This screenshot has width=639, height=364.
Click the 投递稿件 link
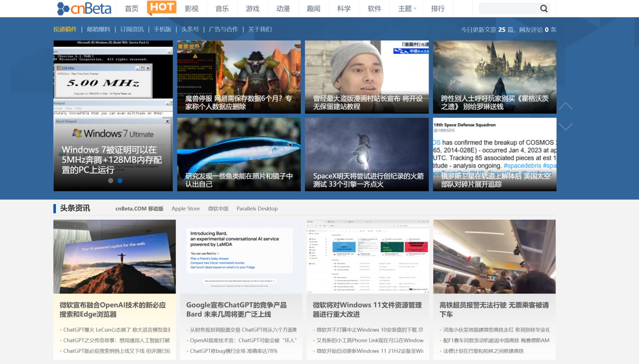point(65,29)
